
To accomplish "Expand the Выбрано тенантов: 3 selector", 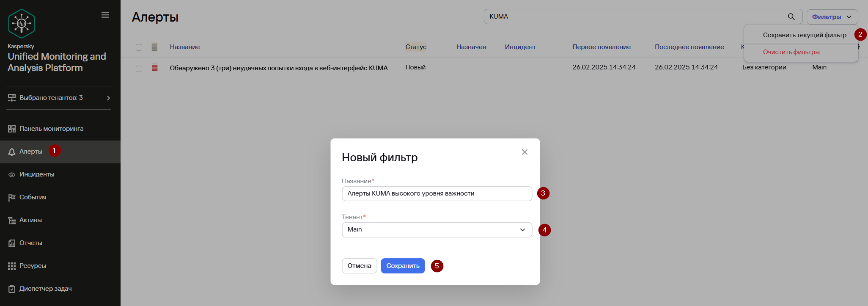I will point(59,98).
